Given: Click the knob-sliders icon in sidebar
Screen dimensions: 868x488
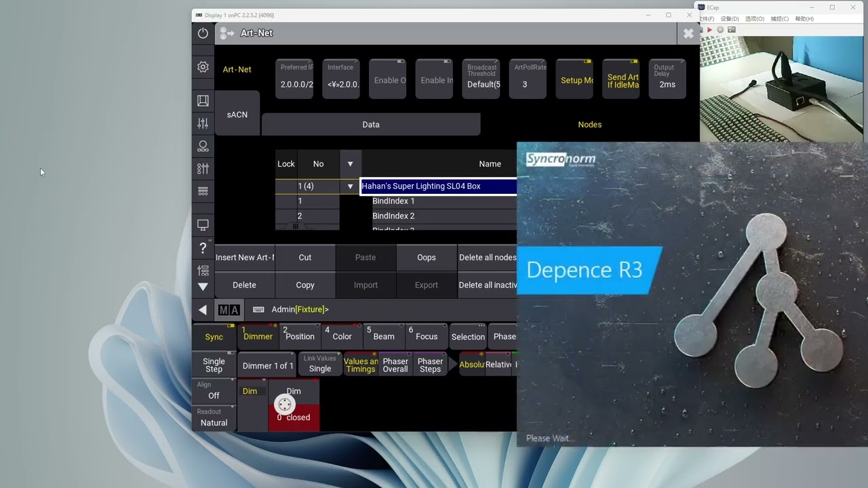Looking at the screenshot, I should (x=203, y=168).
